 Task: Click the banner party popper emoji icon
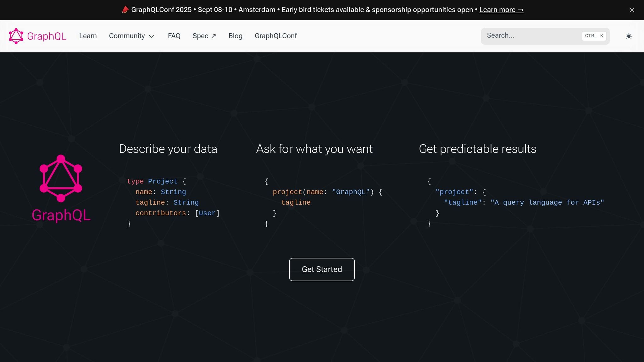(x=125, y=10)
